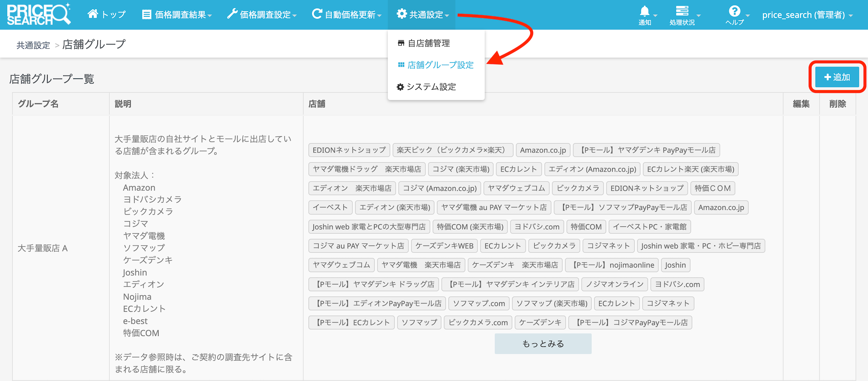This screenshot has width=868, height=381.
Task: Expand the 価格調査設定 dropdown menu
Action: pyautogui.click(x=262, y=15)
